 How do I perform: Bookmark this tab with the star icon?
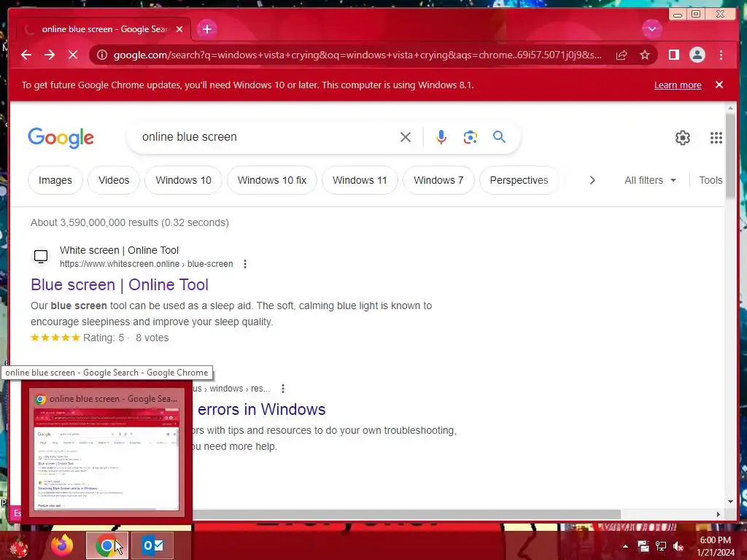645,55
